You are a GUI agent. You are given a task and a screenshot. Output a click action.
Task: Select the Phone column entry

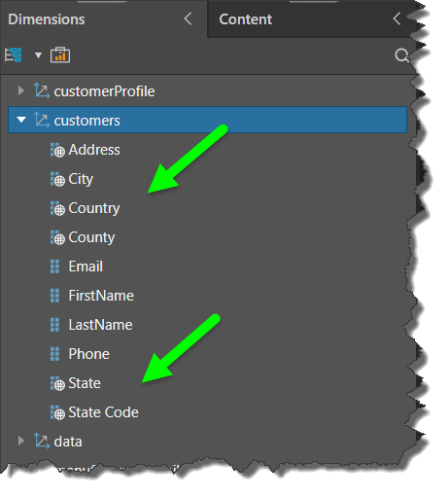[x=88, y=354]
